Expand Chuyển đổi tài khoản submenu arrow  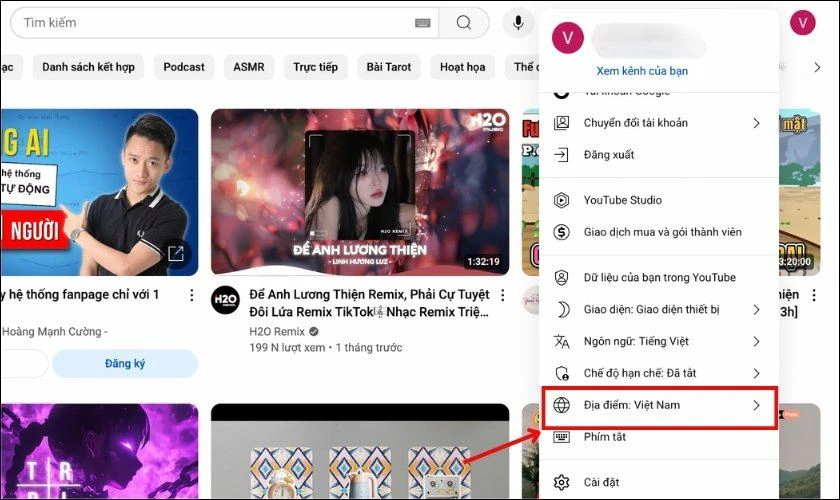coord(756,123)
